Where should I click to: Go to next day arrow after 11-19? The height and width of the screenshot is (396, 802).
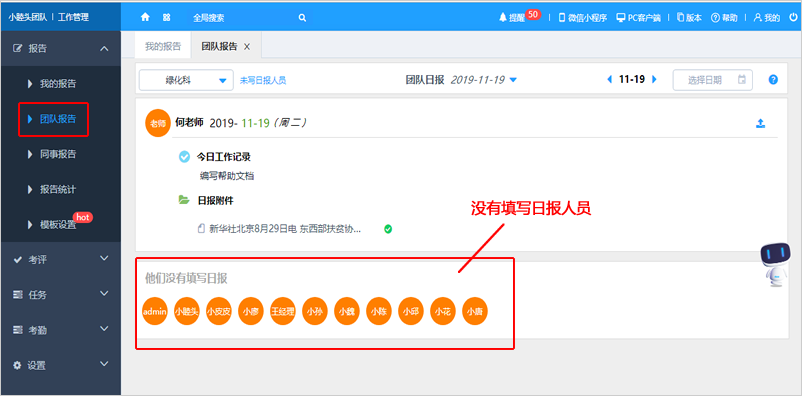tap(654, 79)
